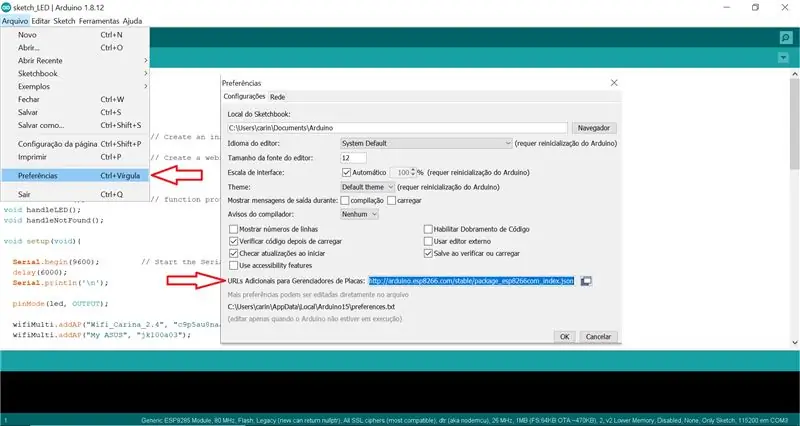Select Imprimir menu entry

click(x=74, y=157)
